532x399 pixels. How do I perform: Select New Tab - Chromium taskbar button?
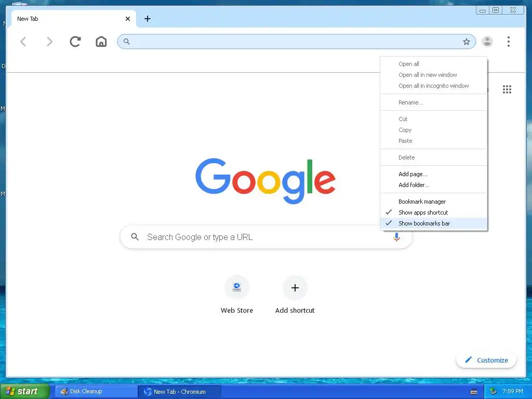tap(180, 392)
